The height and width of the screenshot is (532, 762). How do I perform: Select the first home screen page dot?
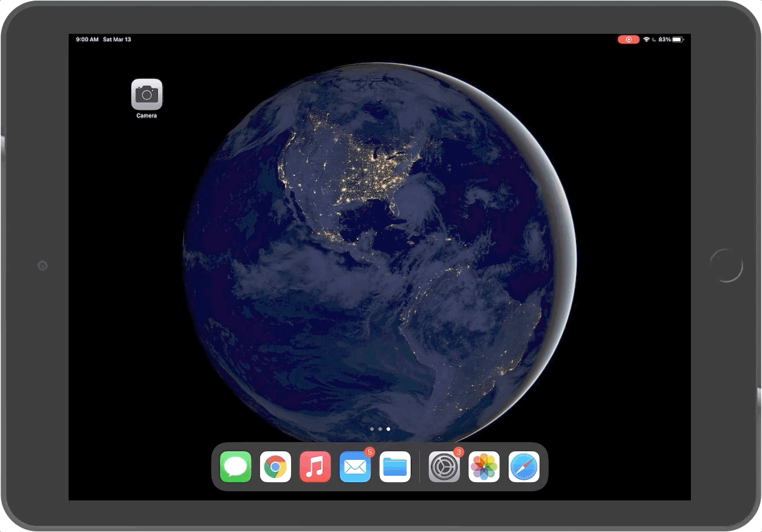(372, 429)
